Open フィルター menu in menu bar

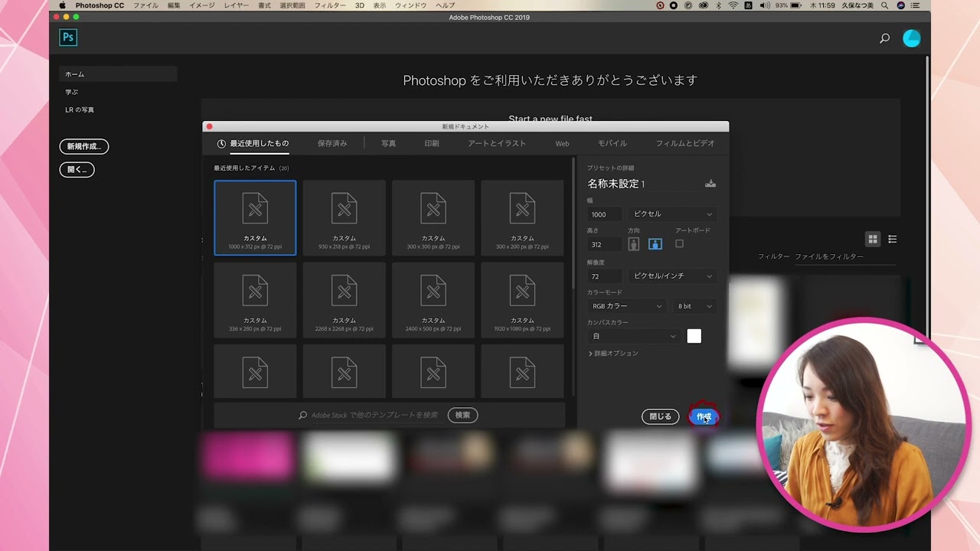pyautogui.click(x=330, y=5)
